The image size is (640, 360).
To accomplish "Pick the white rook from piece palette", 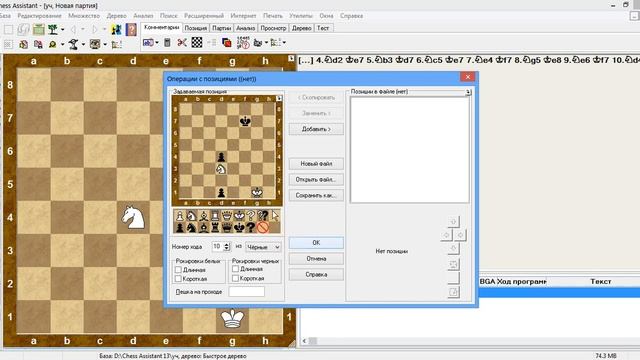I will point(215,216).
